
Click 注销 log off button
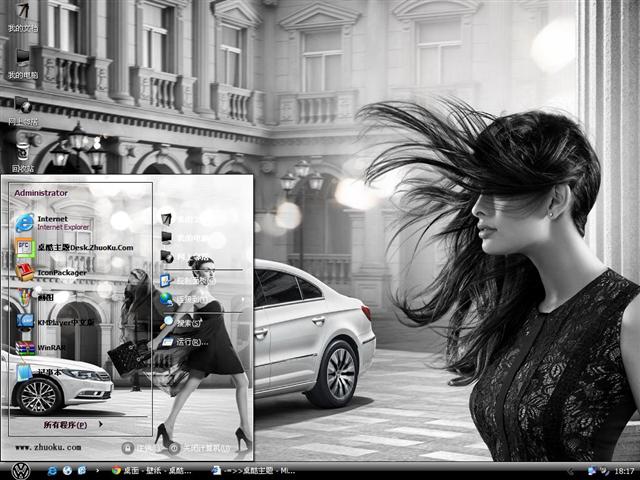140,447
